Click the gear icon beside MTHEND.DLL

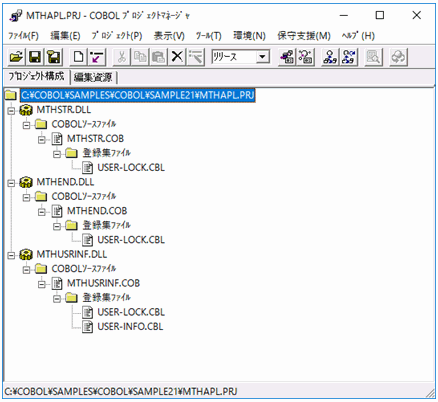pyautogui.click(x=26, y=182)
